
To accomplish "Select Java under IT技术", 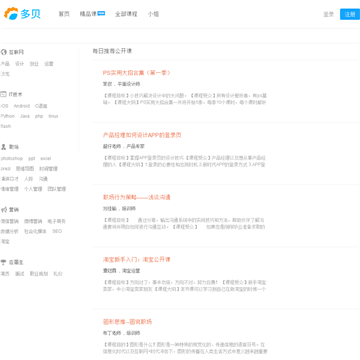I will pyautogui.click(x=25, y=116).
